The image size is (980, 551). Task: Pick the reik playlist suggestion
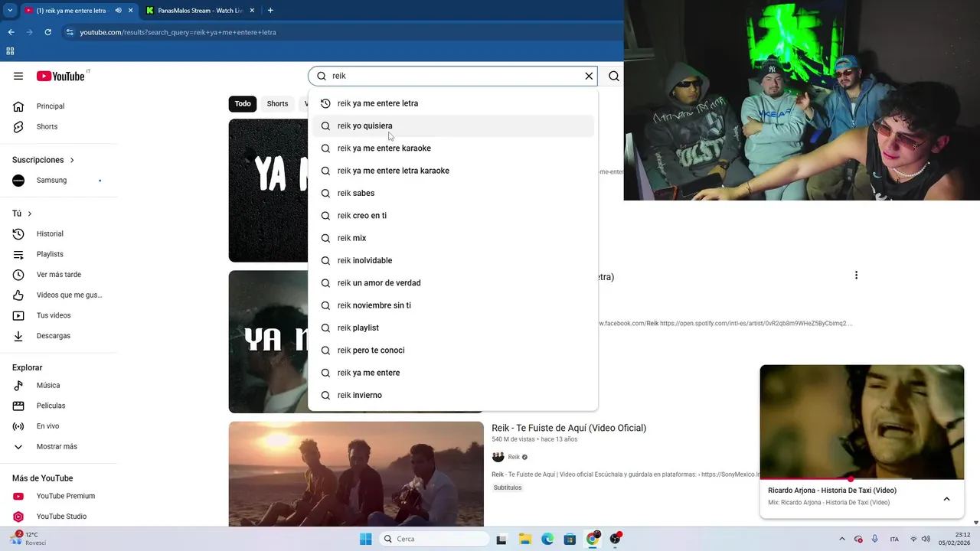click(x=452, y=328)
